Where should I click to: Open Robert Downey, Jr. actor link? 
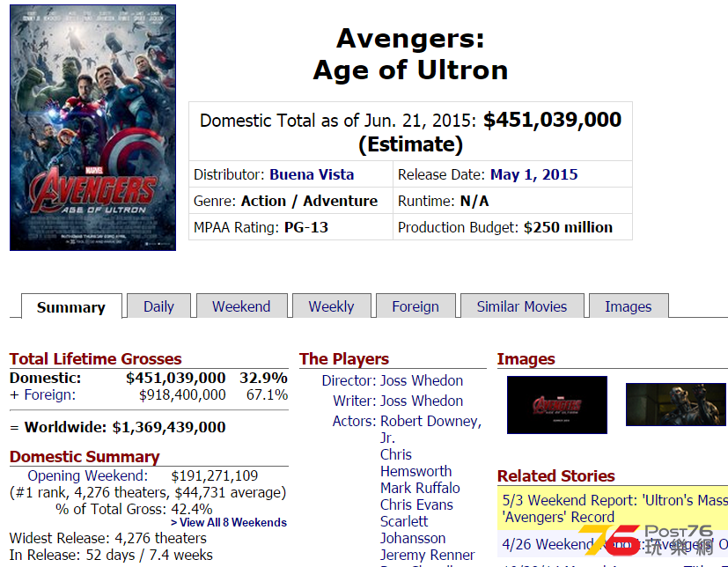[430, 430]
